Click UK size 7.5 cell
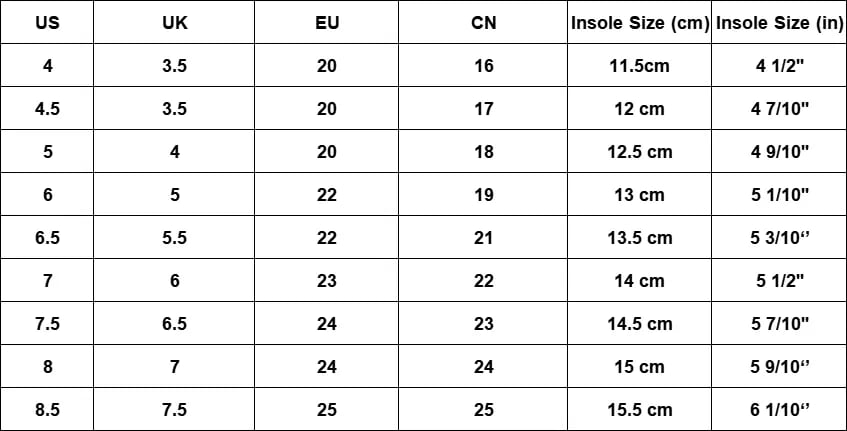Viewport: 847px width, 431px height. [174, 409]
